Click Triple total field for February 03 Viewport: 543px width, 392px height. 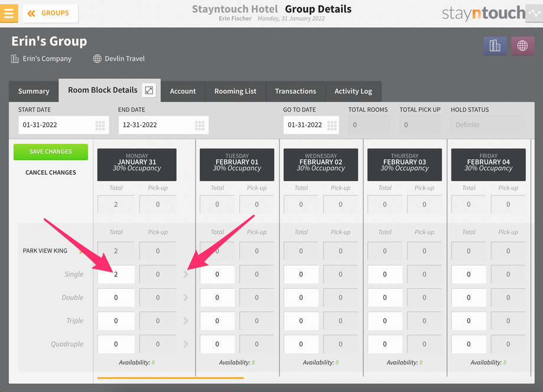385,321
